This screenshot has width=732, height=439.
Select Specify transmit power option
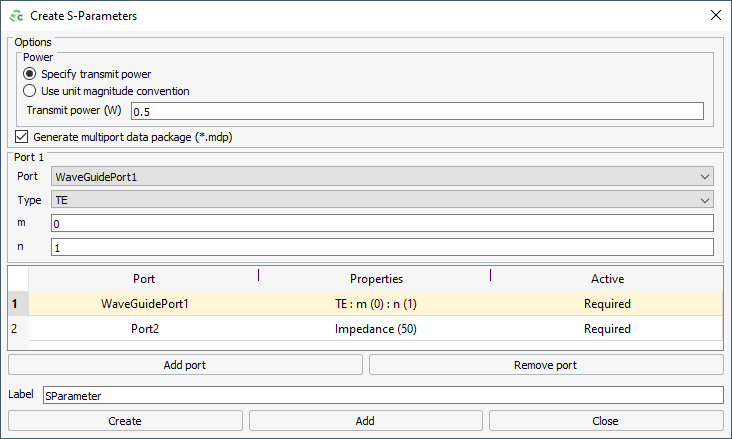pos(29,74)
